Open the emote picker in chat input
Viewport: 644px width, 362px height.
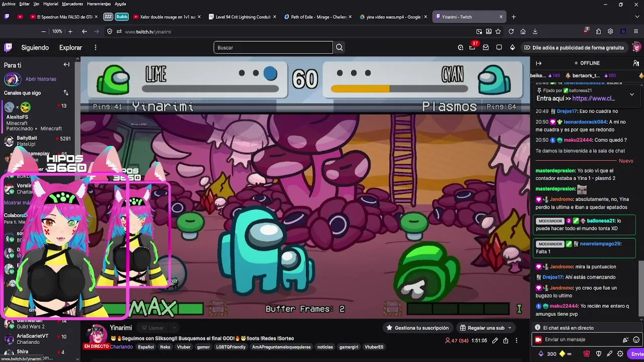(x=636, y=340)
